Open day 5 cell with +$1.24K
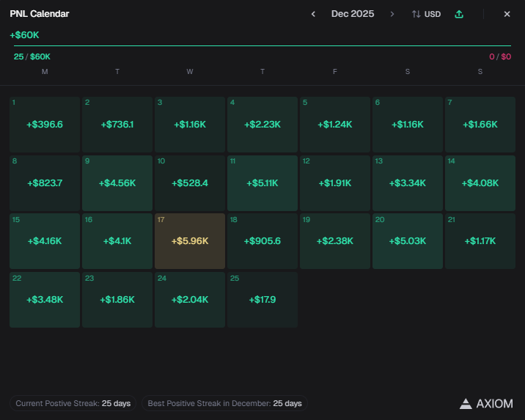This screenshot has width=525, height=420. click(335, 125)
